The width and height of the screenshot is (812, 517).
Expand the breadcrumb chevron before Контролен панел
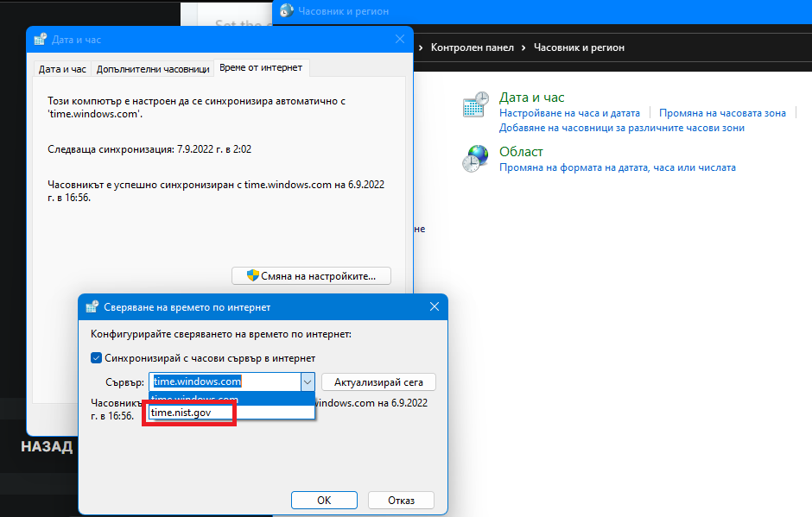[x=421, y=47]
